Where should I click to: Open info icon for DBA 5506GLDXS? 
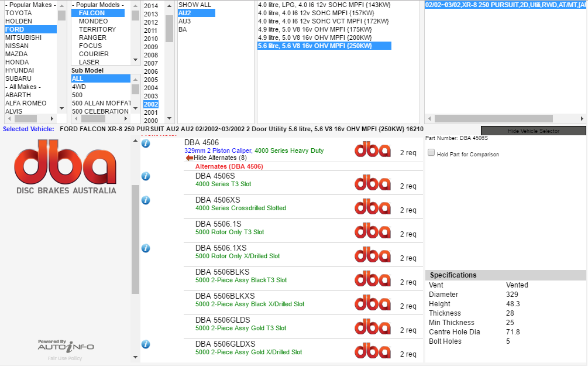click(146, 344)
